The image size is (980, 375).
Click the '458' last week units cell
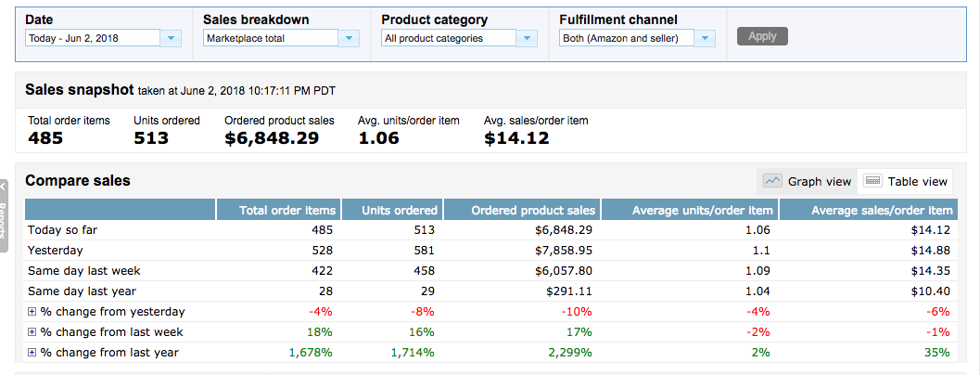(424, 271)
